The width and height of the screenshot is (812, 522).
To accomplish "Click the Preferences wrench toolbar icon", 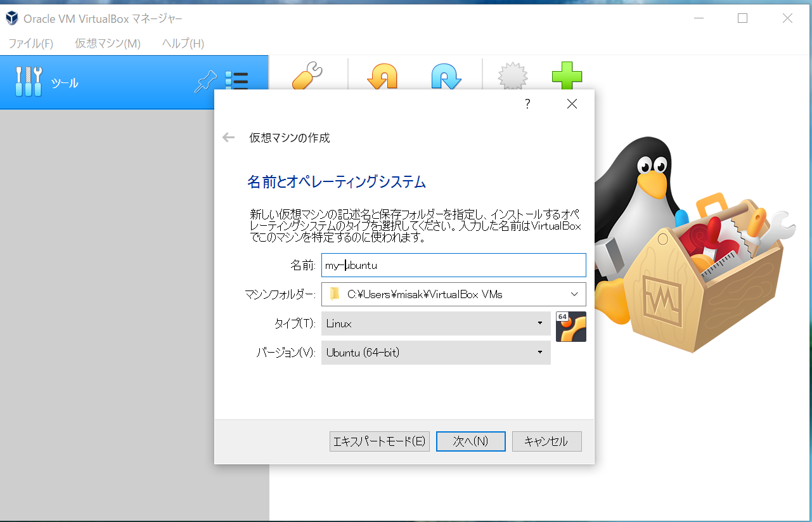I will point(307,75).
